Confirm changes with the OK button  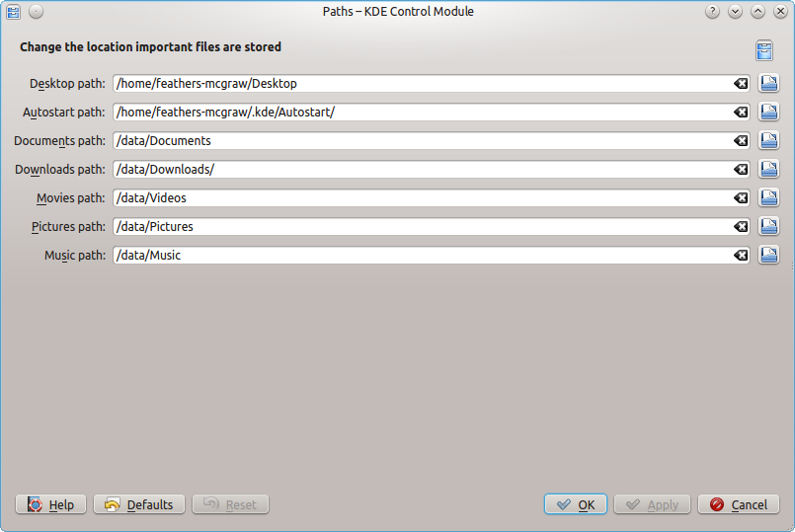[575, 504]
